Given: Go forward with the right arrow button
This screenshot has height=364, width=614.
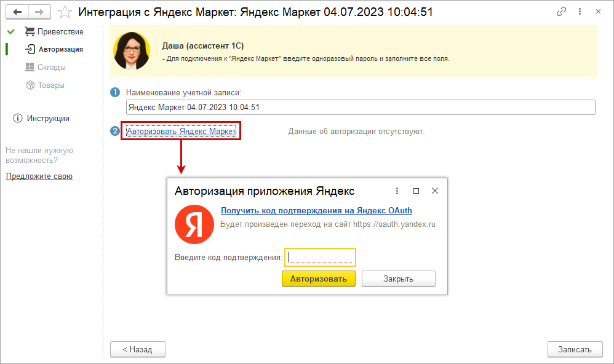Looking at the screenshot, I should tap(39, 12).
